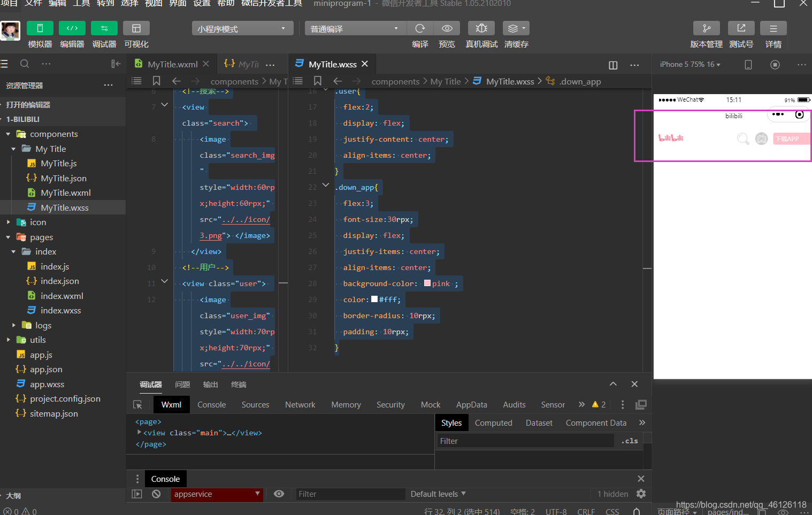Click the pink download APP button
The height and width of the screenshot is (515, 812).
[x=791, y=139]
